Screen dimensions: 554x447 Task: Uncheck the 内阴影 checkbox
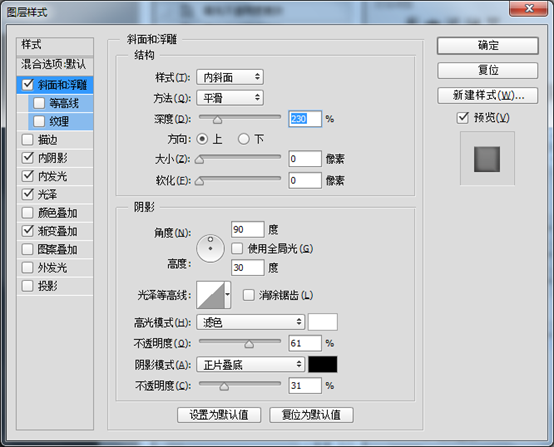[x=28, y=158]
